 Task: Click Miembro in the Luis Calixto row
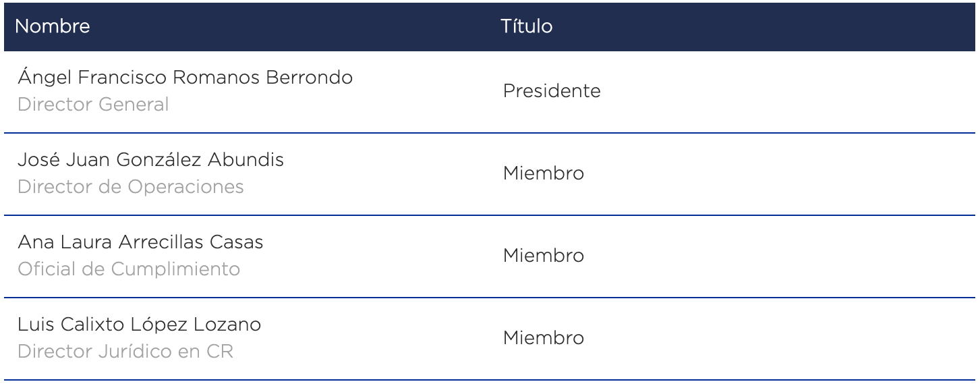click(544, 337)
